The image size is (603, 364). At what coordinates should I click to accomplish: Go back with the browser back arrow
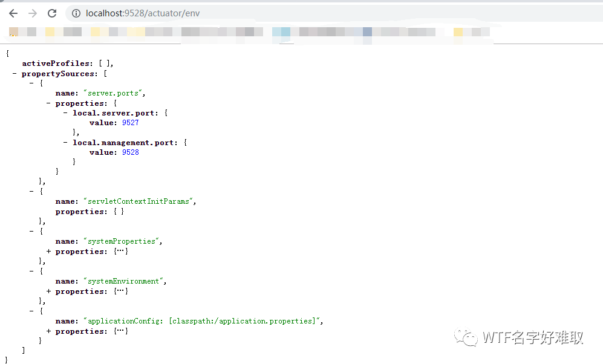13,13
